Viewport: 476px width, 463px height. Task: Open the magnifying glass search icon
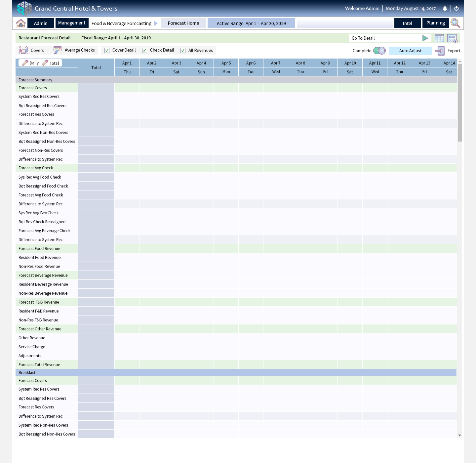click(455, 23)
